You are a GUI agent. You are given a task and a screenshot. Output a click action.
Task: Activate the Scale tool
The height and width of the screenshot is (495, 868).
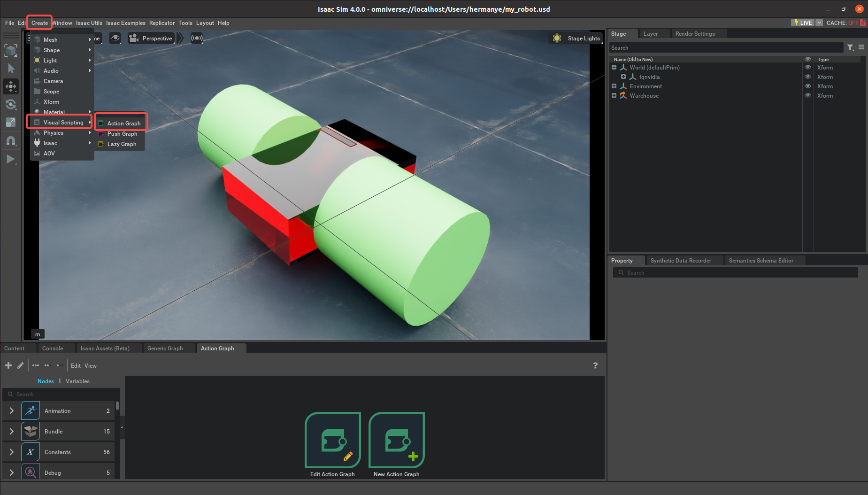(11, 122)
